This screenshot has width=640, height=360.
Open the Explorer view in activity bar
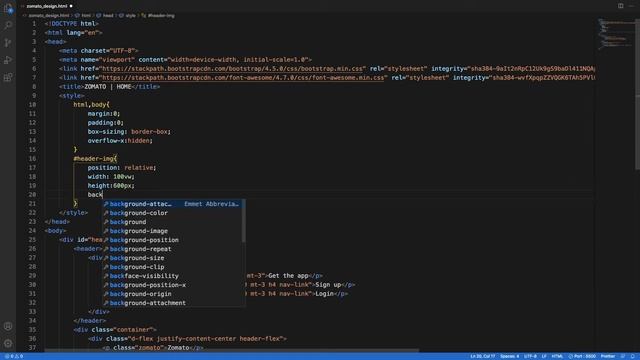click(8, 8)
